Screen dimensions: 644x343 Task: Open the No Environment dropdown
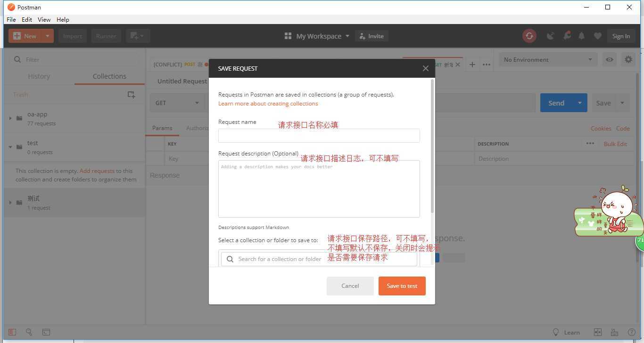click(548, 59)
